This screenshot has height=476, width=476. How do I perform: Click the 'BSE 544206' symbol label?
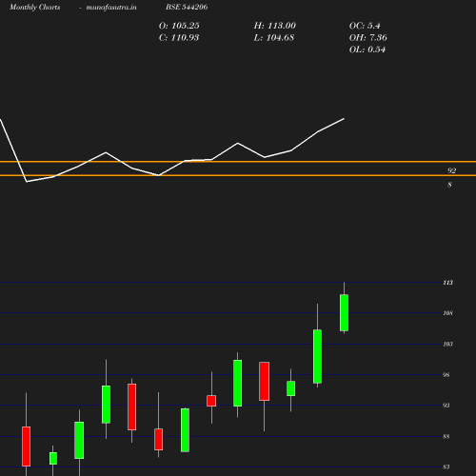pyautogui.click(x=187, y=7)
